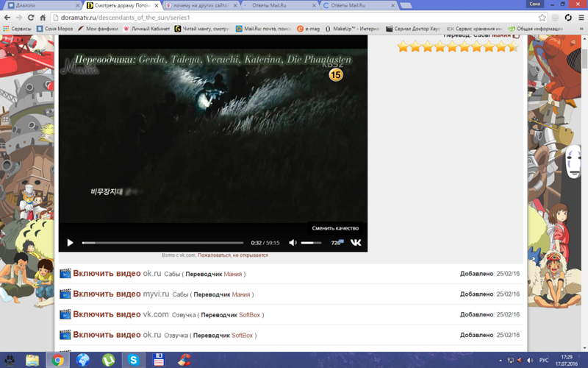The image size is (588, 368).
Task: Expand the bookmarks overflow chevron
Action: (581, 29)
